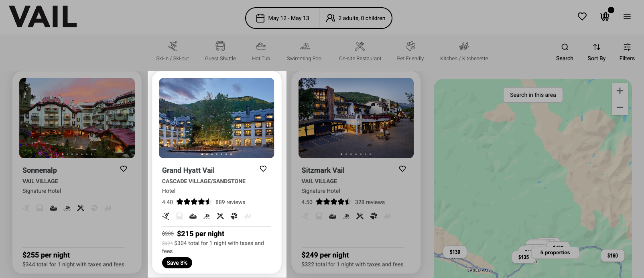644x278 pixels.
Task: Select the Kitchen / Kitchenette filter icon
Action: 464,46
